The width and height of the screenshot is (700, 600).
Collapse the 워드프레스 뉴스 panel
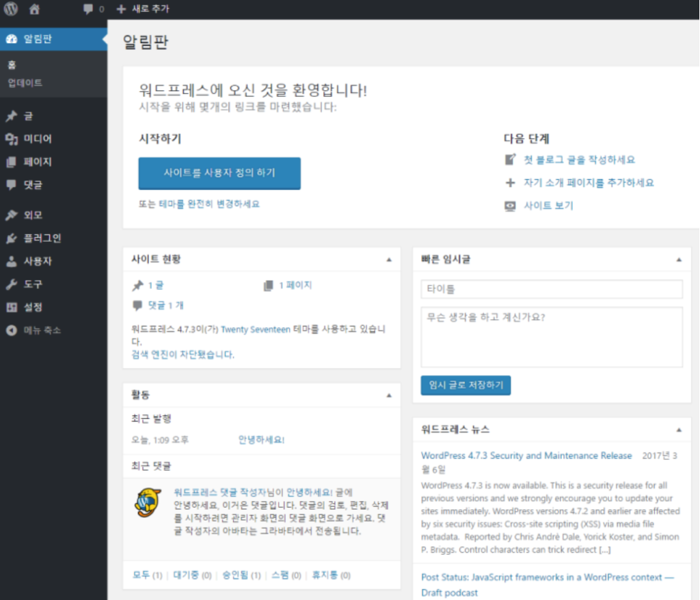(x=679, y=431)
